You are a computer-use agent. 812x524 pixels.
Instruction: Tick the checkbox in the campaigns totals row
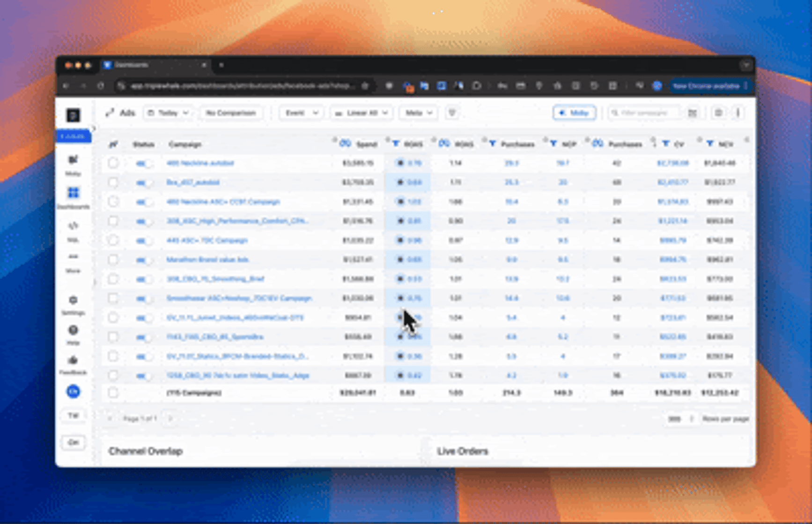click(x=113, y=393)
